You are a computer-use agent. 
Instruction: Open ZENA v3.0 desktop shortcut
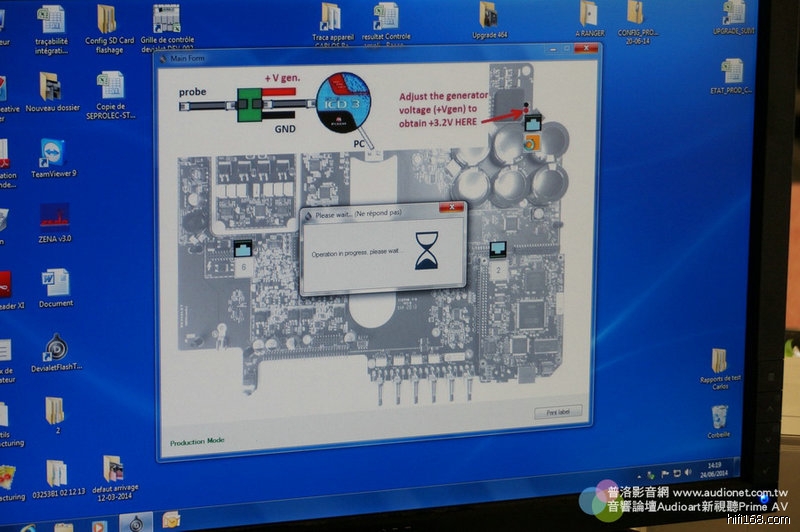coord(55,217)
